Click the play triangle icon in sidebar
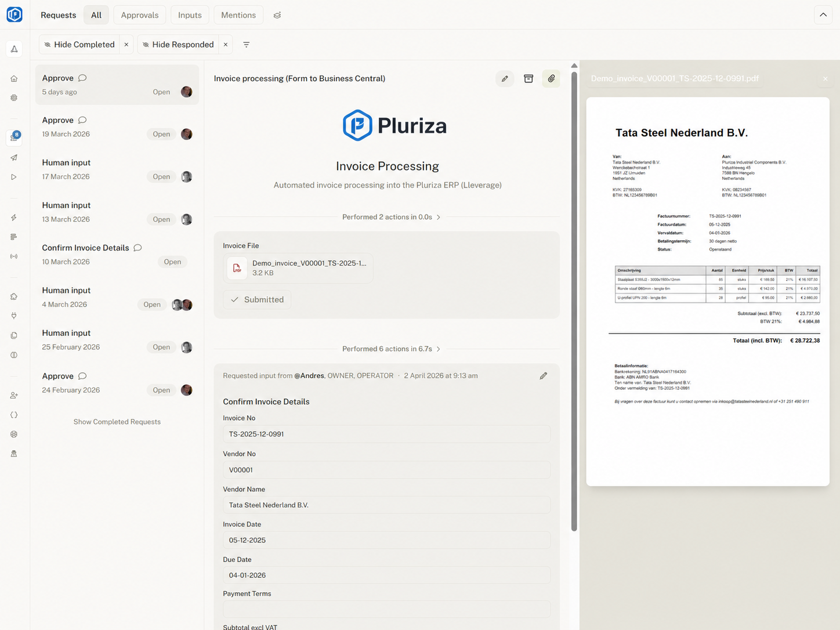Screen dimensions: 840x630 click(x=14, y=177)
